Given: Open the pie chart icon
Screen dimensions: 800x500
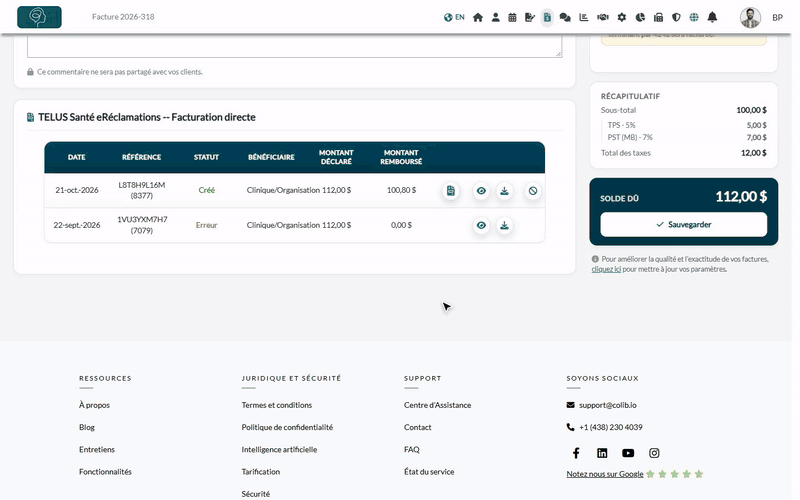Looking at the screenshot, I should pyautogui.click(x=640, y=17).
